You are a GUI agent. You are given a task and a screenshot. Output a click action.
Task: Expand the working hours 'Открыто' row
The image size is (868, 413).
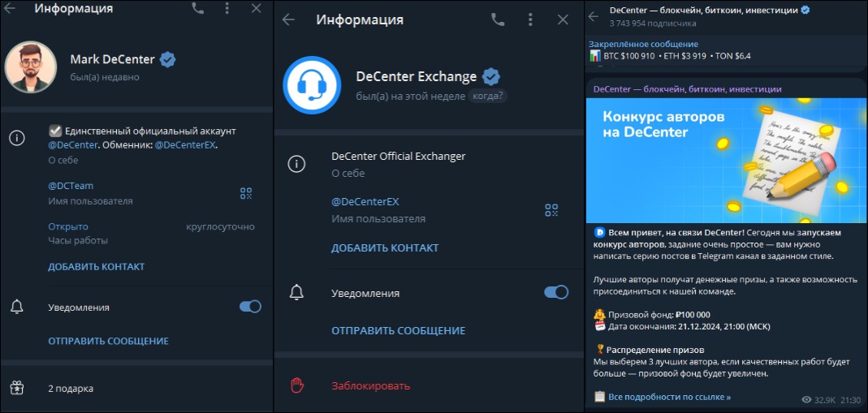click(68, 226)
